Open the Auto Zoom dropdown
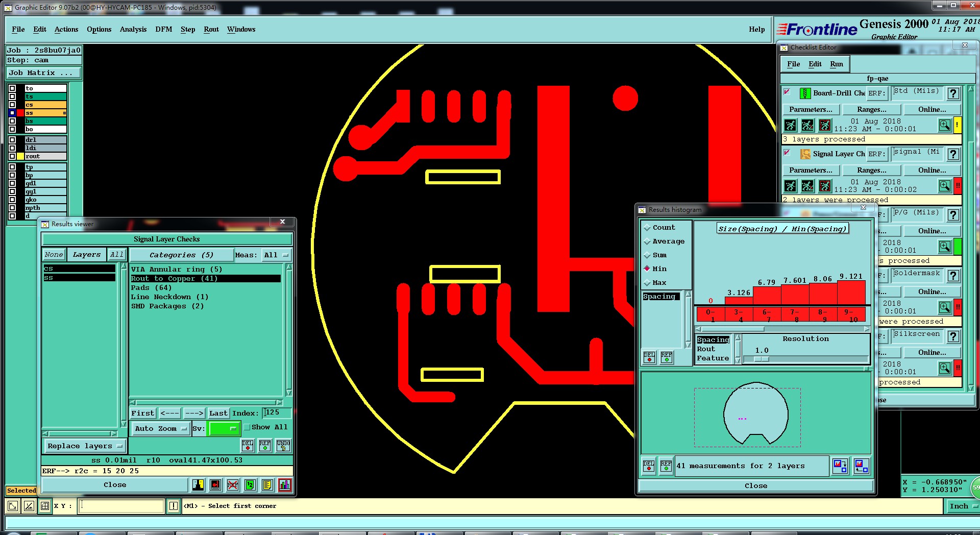This screenshot has height=535, width=980. (160, 429)
